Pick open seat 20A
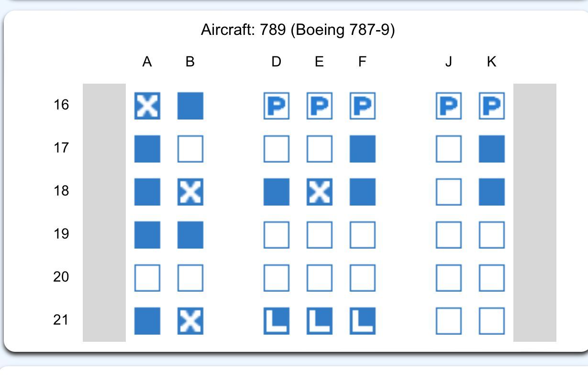The image size is (588, 381). pyautogui.click(x=147, y=278)
